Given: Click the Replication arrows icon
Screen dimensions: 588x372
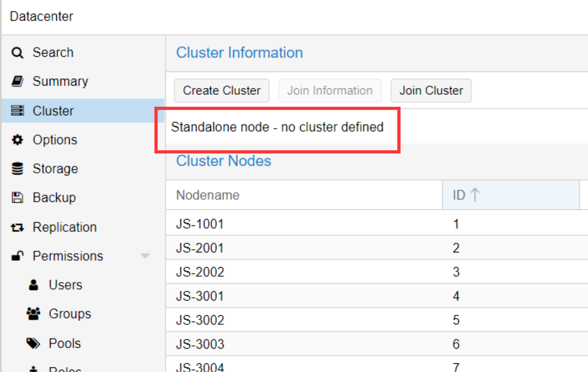Looking at the screenshot, I should point(17,228).
